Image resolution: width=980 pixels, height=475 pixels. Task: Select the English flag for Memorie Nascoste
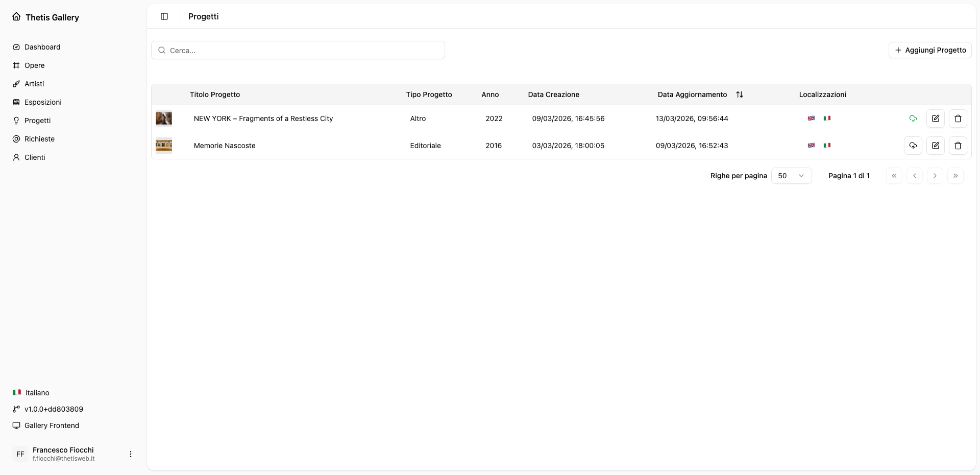(x=811, y=146)
